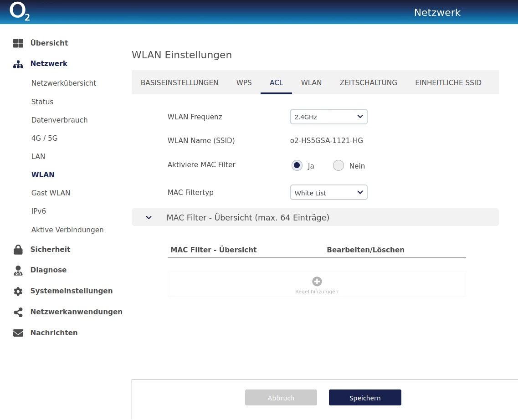The width and height of the screenshot is (518, 420).
Task: Collapse the MAC Filter - Übersicht section chevron
Action: click(149, 218)
